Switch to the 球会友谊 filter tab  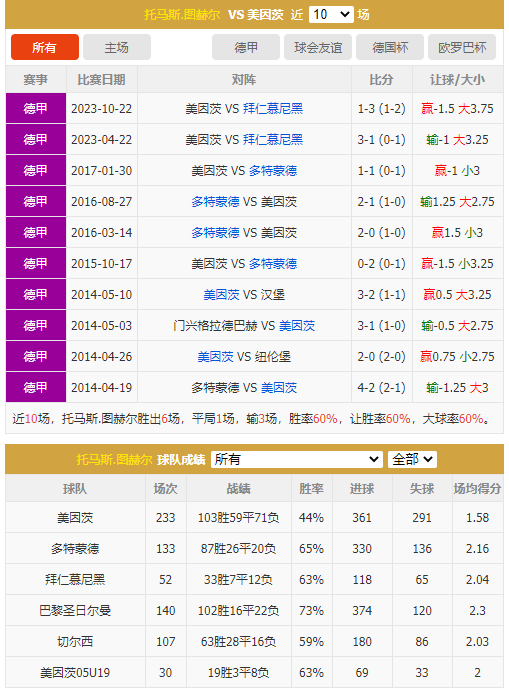point(318,47)
